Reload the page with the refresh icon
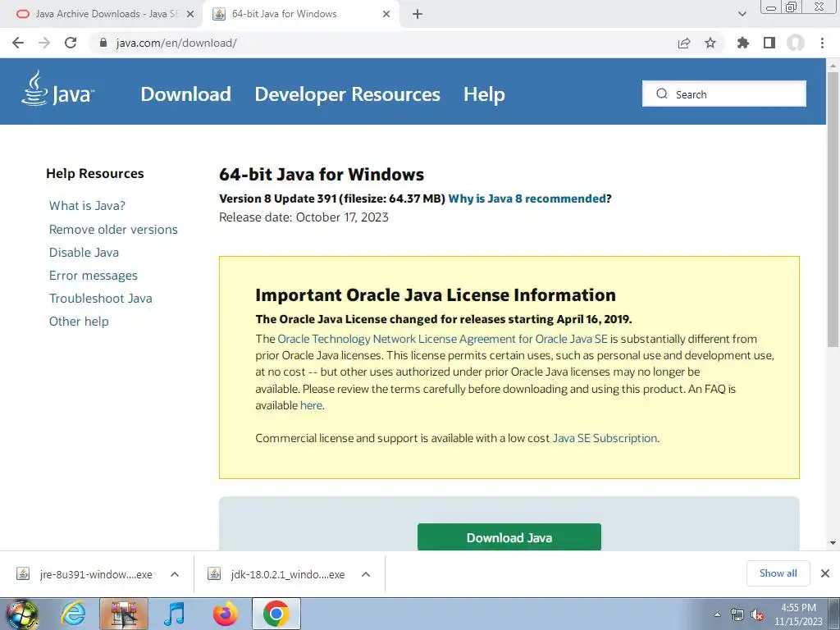The height and width of the screenshot is (630, 840). [71, 43]
